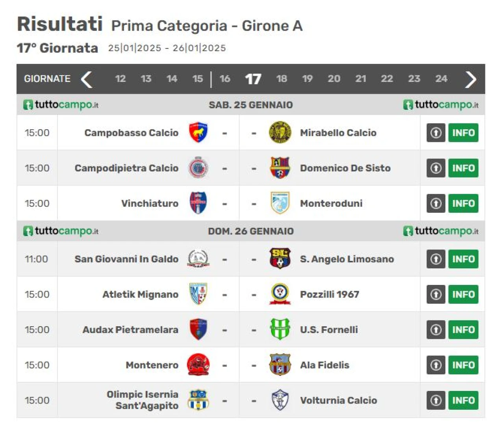Click the Volturnia Calcio crest

pos(280,400)
